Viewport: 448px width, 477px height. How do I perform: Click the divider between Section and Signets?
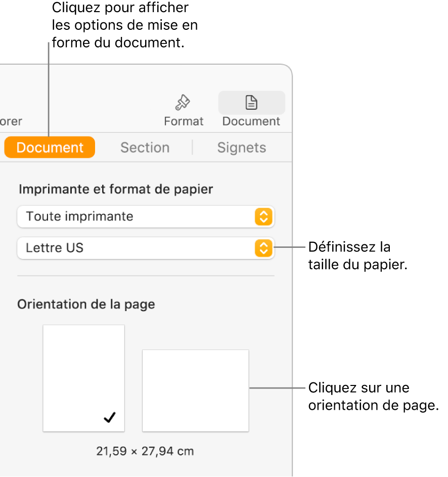193,148
